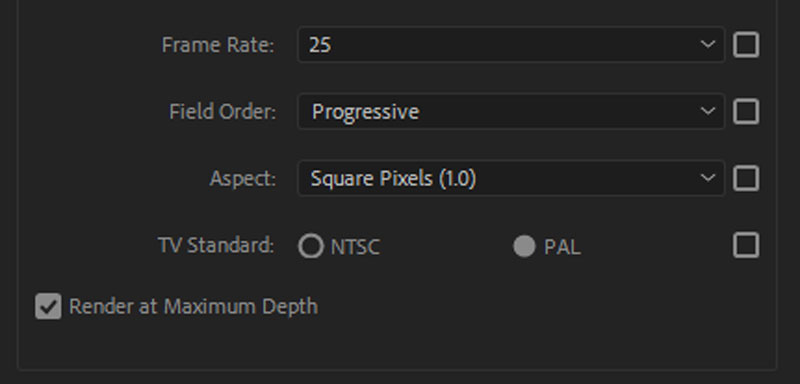Click the Render at Maximum Depth label
This screenshot has height=384, width=800.
click(193, 307)
